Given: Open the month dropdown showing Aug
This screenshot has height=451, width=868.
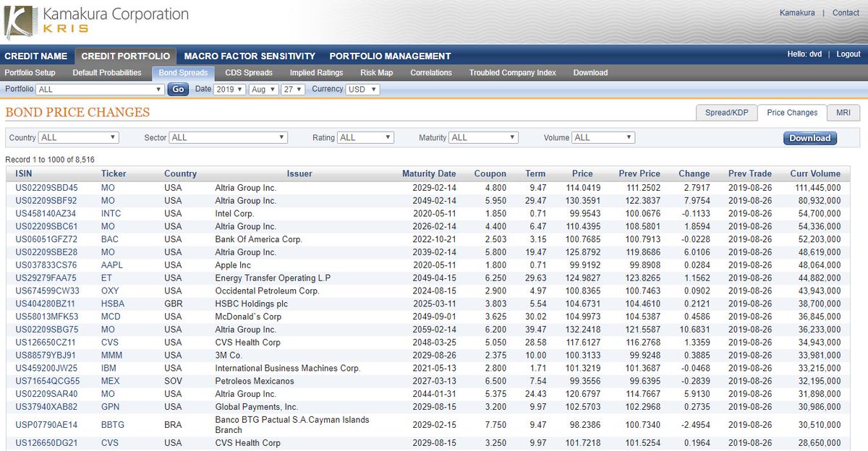Looking at the screenshot, I should [263, 89].
